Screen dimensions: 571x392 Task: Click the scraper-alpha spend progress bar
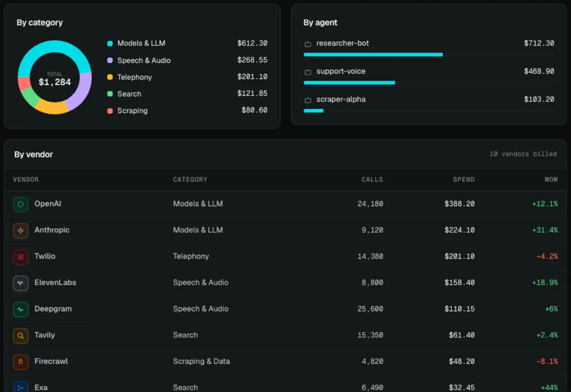pyautogui.click(x=429, y=110)
